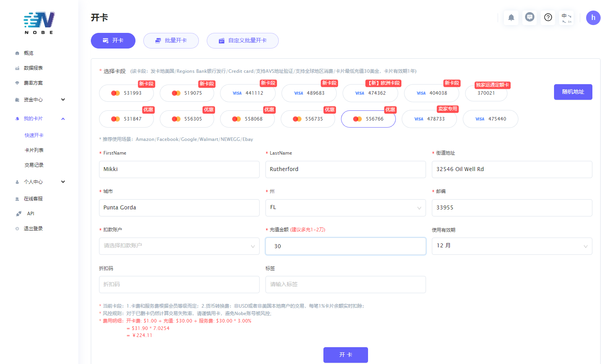Screen dimensions: 601x364
Task: Click the 折扣码 input field
Action: click(x=179, y=285)
